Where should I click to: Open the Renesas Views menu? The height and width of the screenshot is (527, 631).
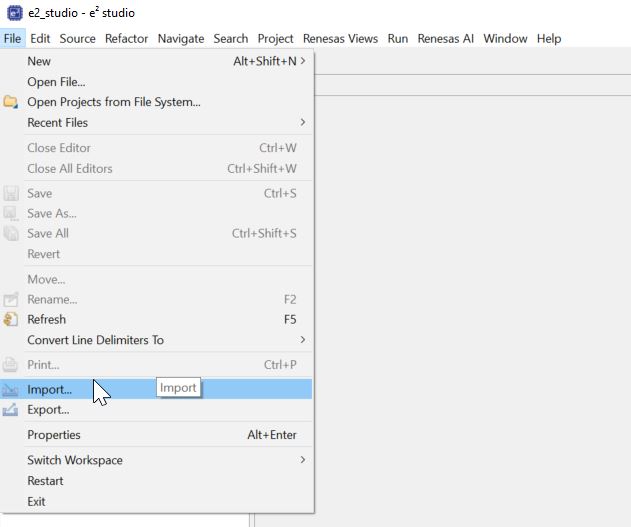click(x=340, y=39)
